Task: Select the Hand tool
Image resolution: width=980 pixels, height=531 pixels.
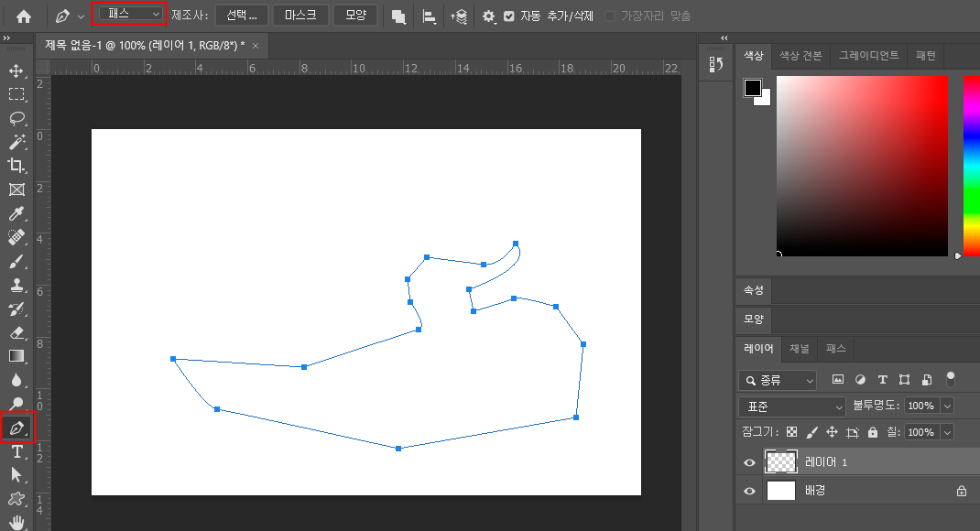Action: (x=16, y=523)
